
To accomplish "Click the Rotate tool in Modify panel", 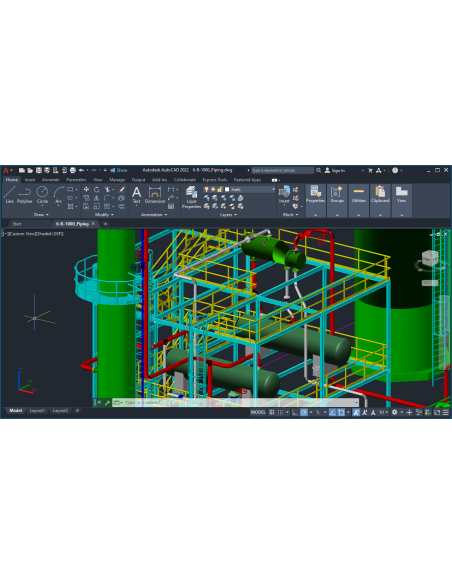I will tap(97, 190).
